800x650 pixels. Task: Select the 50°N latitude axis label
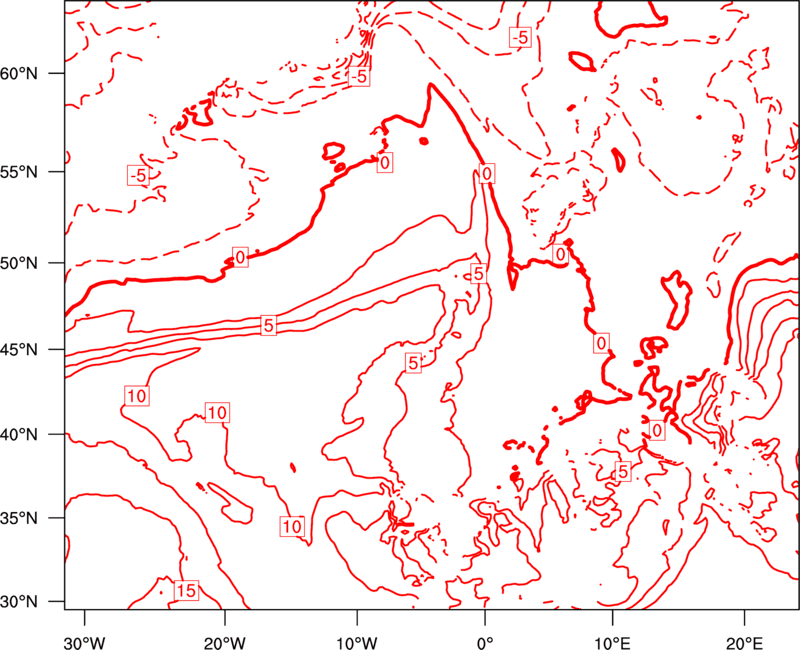[18, 264]
